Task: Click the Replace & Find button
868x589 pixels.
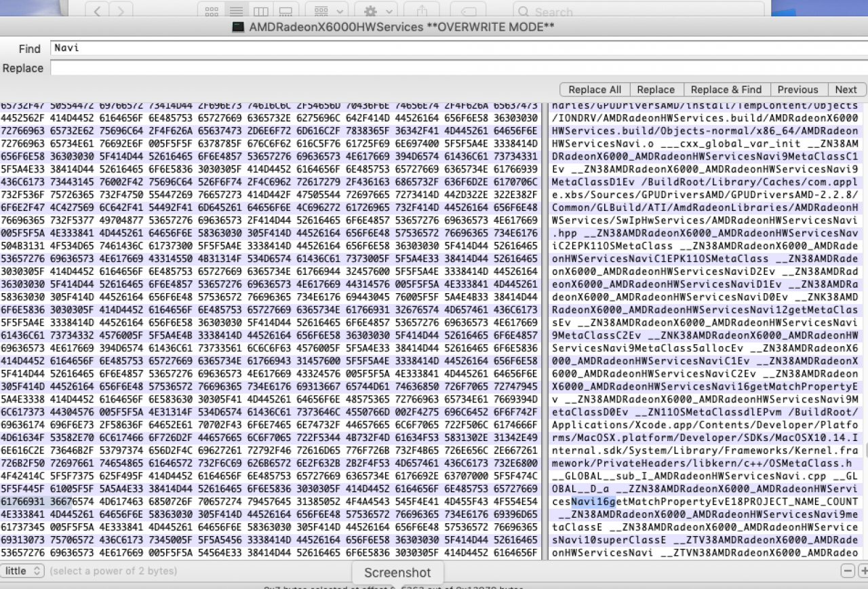Action: pyautogui.click(x=726, y=90)
